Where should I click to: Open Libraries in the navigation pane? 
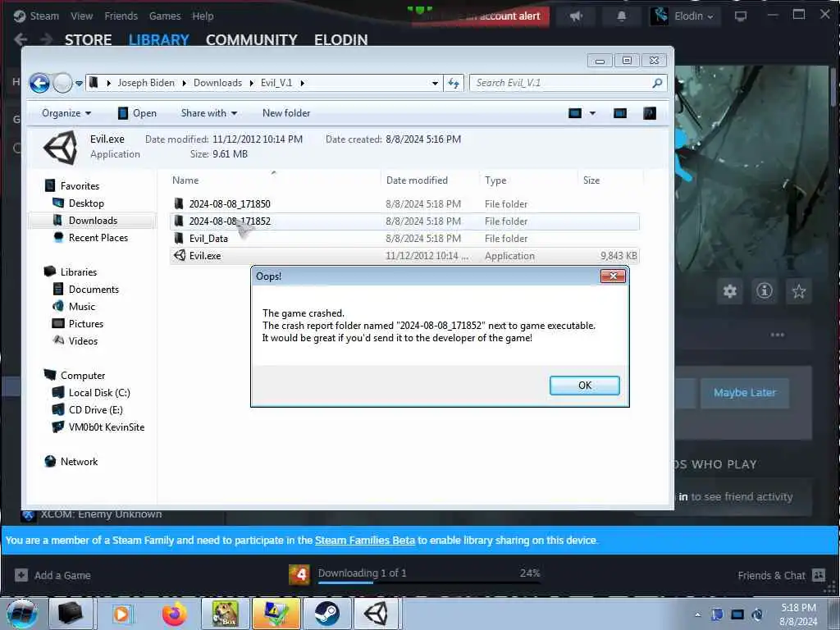(x=78, y=272)
